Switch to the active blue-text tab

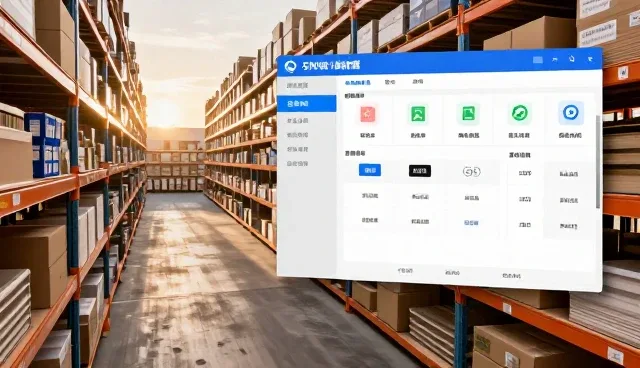click(x=358, y=82)
